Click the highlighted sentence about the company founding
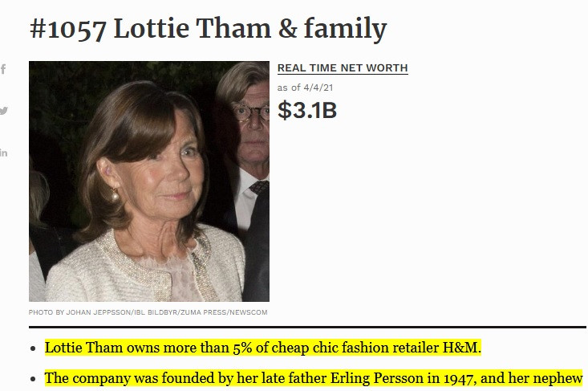The height and width of the screenshot is (391, 588). click(314, 377)
